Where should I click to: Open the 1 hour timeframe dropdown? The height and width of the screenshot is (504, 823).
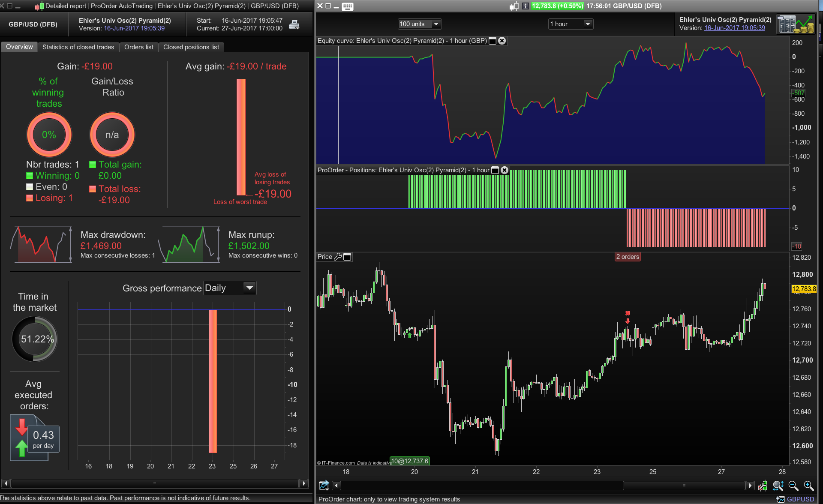click(571, 24)
